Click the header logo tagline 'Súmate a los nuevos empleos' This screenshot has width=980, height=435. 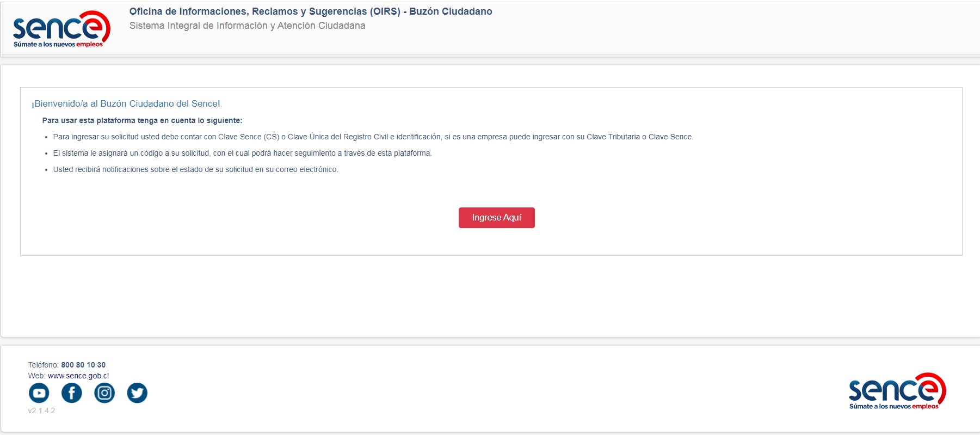click(x=58, y=45)
